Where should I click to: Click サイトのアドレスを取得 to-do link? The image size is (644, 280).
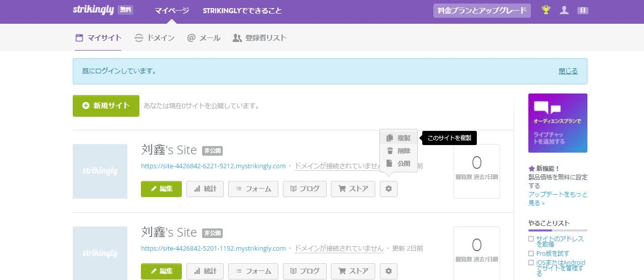[x=560, y=242]
